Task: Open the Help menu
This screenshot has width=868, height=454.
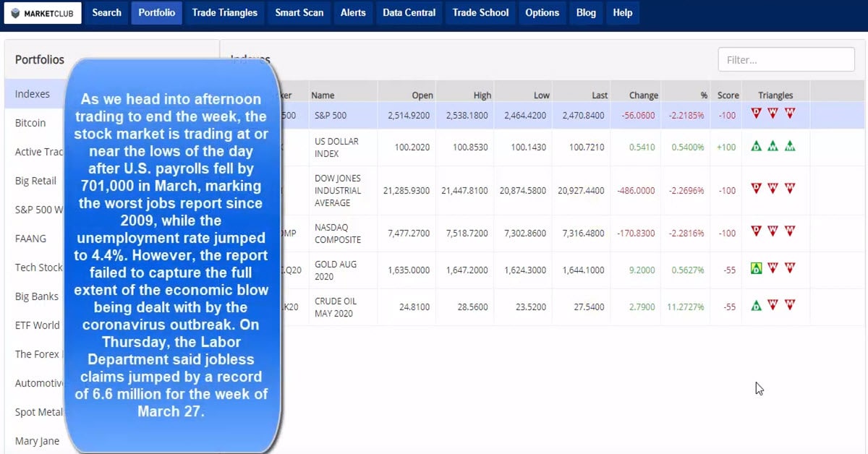Action: (x=623, y=13)
